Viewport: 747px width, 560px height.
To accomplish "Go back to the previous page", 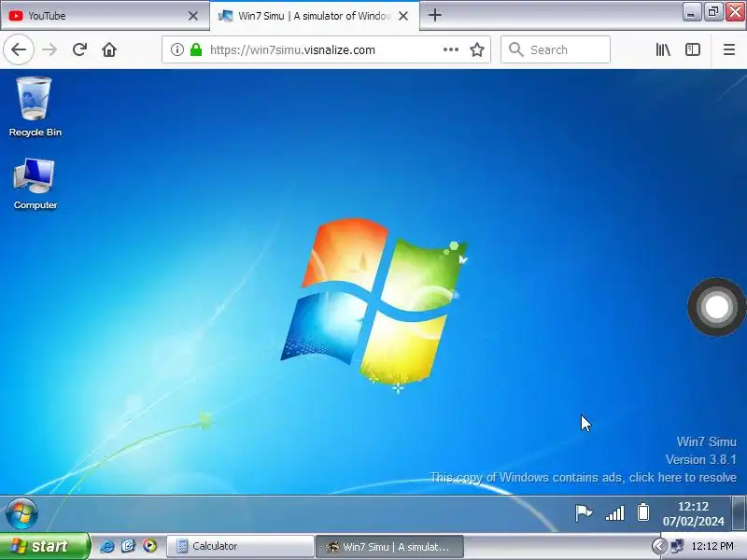I will pyautogui.click(x=19, y=49).
